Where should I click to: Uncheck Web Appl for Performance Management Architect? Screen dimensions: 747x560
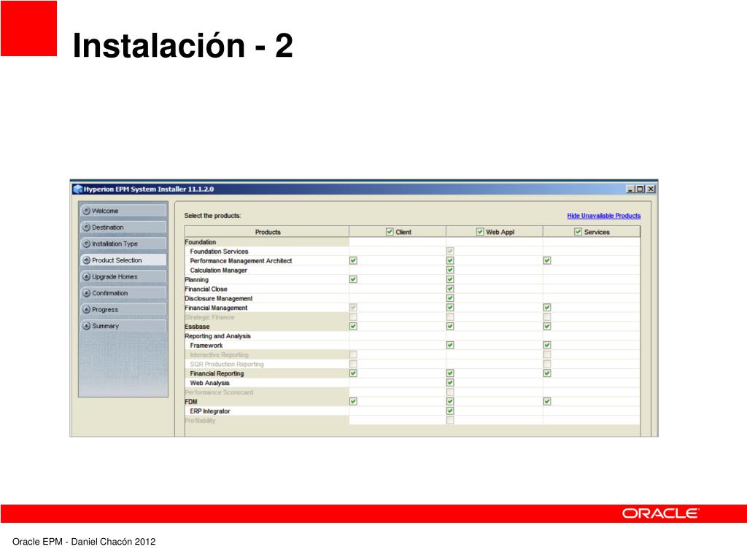[x=449, y=260]
